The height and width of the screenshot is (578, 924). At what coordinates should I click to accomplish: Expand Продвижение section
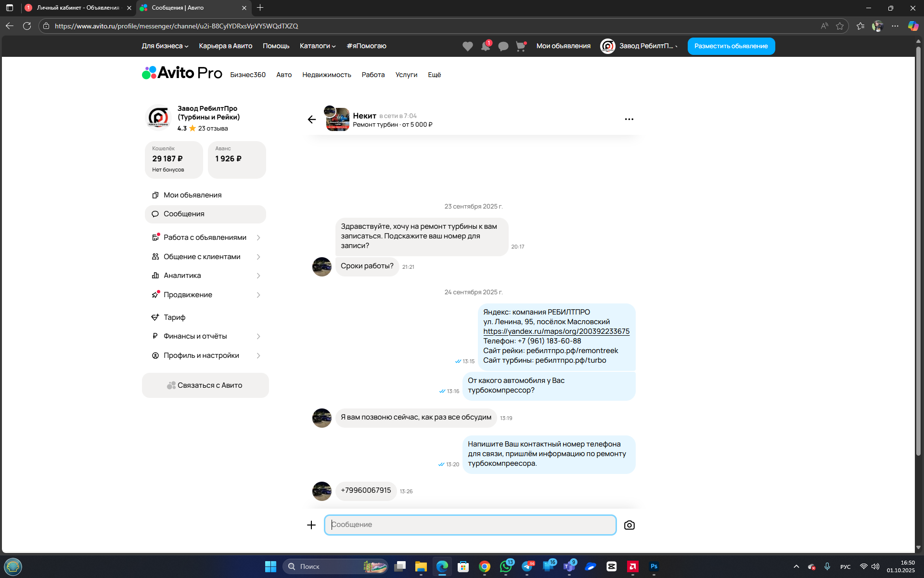(x=205, y=295)
